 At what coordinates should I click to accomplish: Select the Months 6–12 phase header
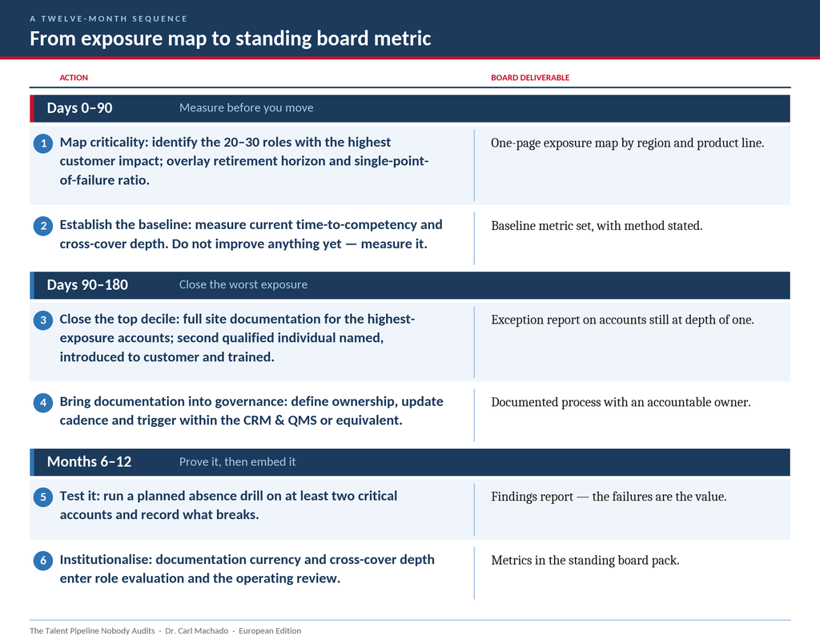[x=410, y=462]
